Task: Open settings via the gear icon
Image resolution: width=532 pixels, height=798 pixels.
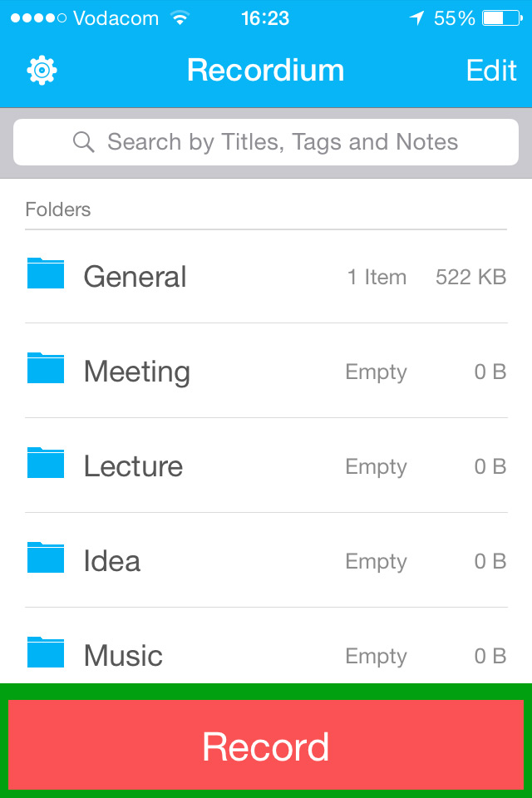Action: (x=42, y=70)
